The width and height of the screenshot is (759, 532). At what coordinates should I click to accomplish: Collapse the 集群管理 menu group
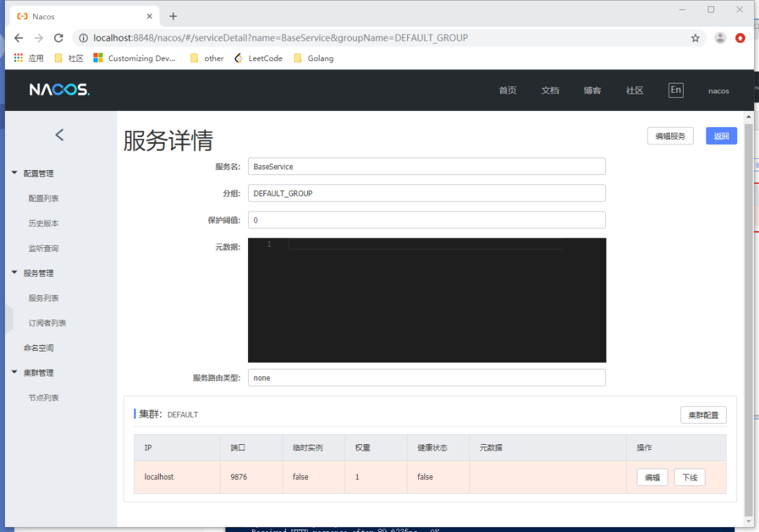pos(33,372)
